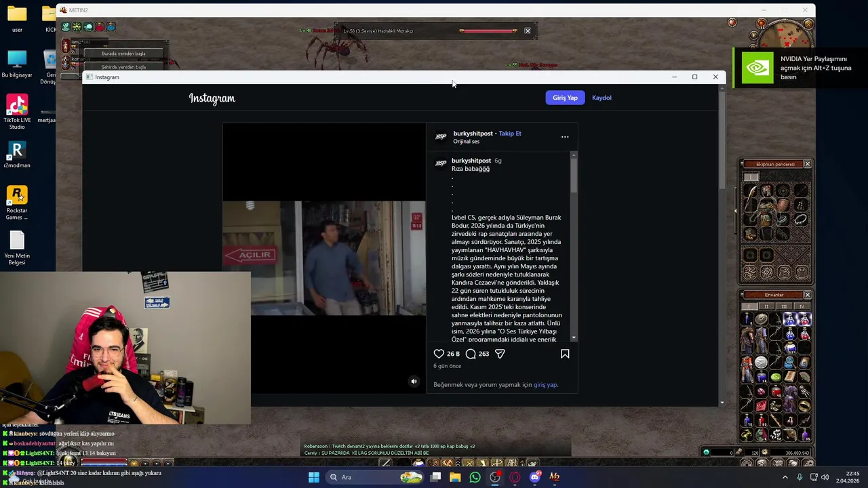Click 'Burada yeniden başla' in the Metin2 window
The height and width of the screenshot is (488, 868).
123,54
